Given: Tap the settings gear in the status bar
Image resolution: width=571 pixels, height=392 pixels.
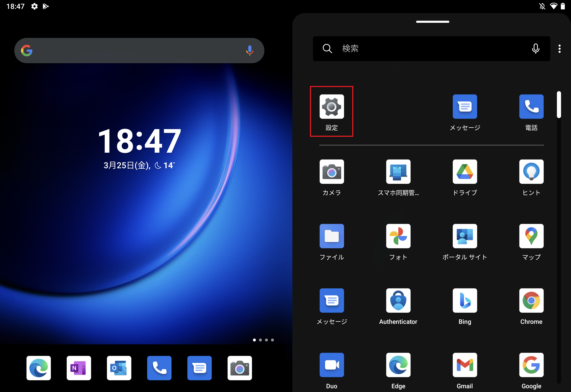Looking at the screenshot, I should [34, 6].
